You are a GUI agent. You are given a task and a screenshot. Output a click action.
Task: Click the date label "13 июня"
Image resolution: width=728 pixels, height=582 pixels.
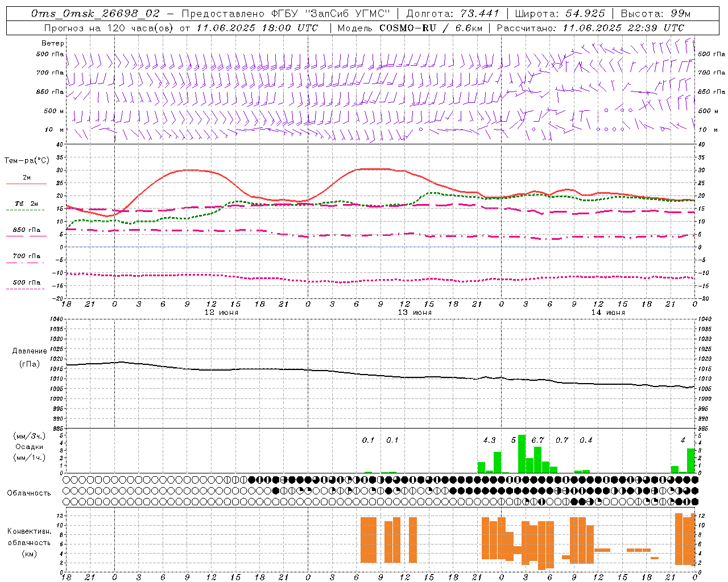click(x=415, y=313)
